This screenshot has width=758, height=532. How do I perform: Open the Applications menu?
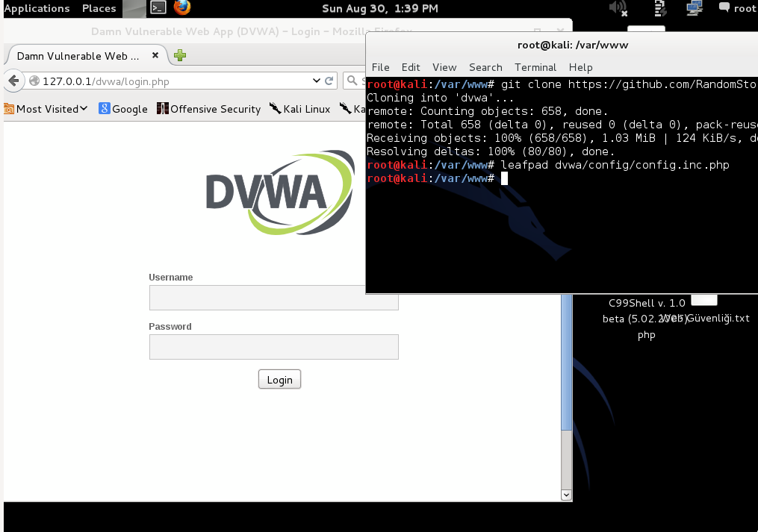coord(37,8)
